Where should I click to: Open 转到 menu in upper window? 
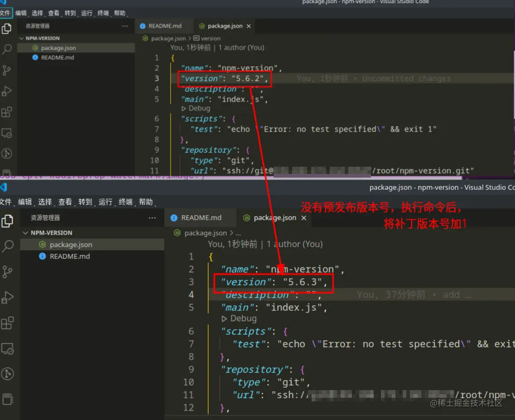[x=70, y=13]
